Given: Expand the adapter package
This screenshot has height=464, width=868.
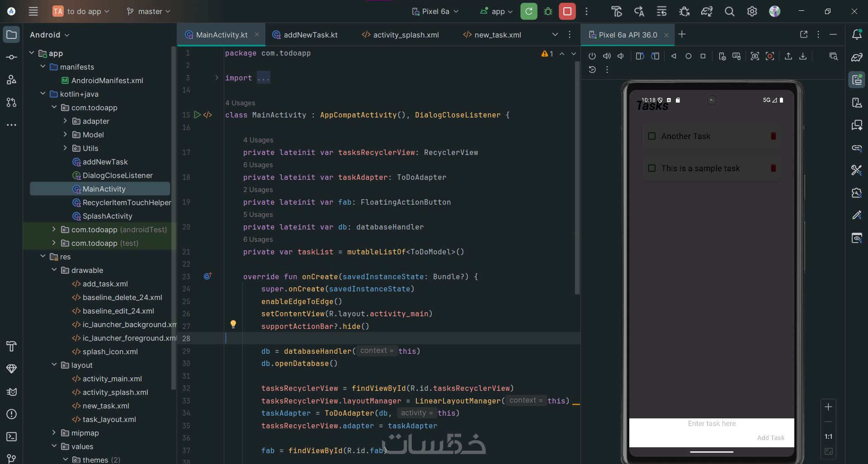Looking at the screenshot, I should click(x=65, y=121).
